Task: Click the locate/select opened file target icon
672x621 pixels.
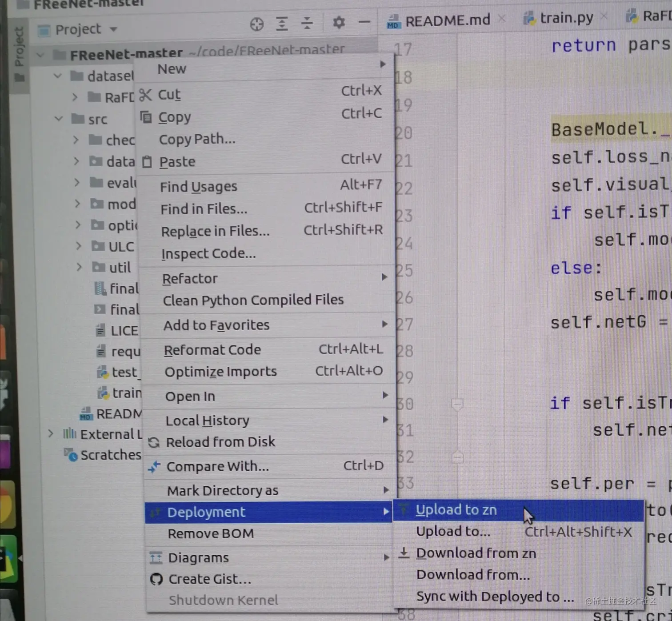Action: point(256,24)
